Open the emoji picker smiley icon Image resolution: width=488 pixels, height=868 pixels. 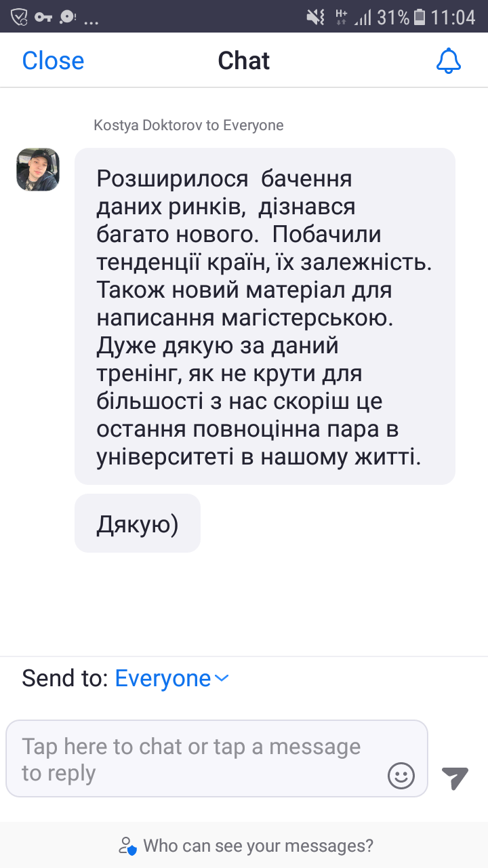pos(401,775)
